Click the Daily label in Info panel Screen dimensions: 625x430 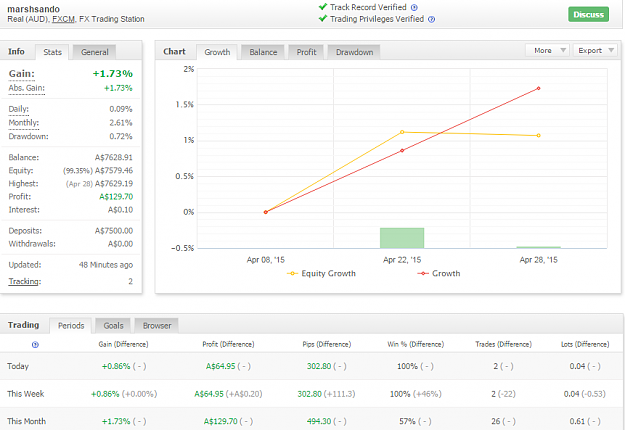click(19, 109)
